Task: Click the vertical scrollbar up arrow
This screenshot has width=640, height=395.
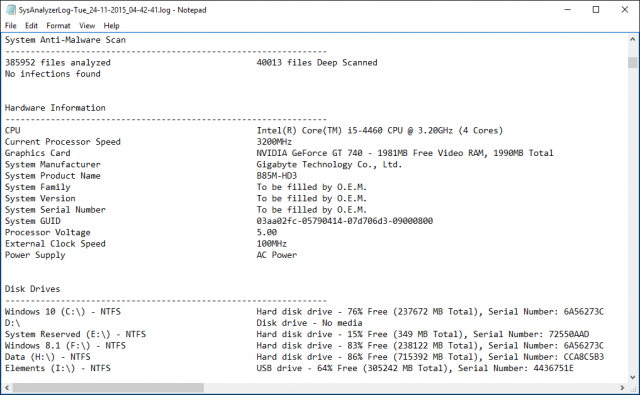Action: pos(633,40)
